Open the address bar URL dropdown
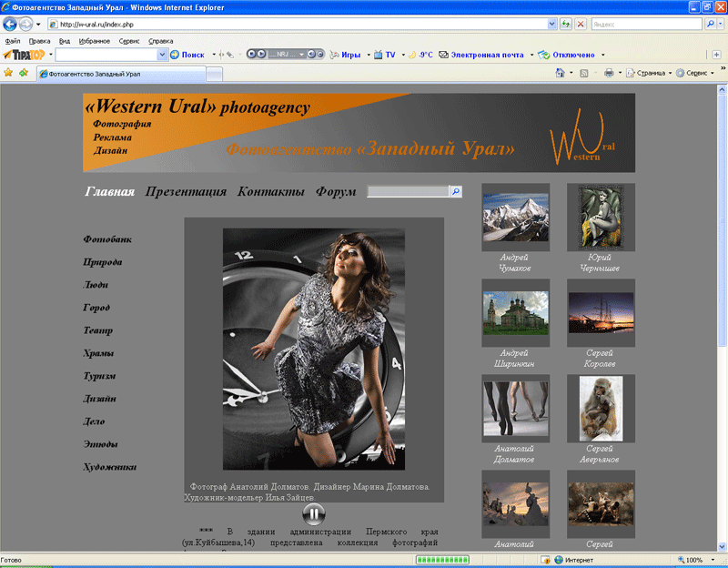 point(552,24)
